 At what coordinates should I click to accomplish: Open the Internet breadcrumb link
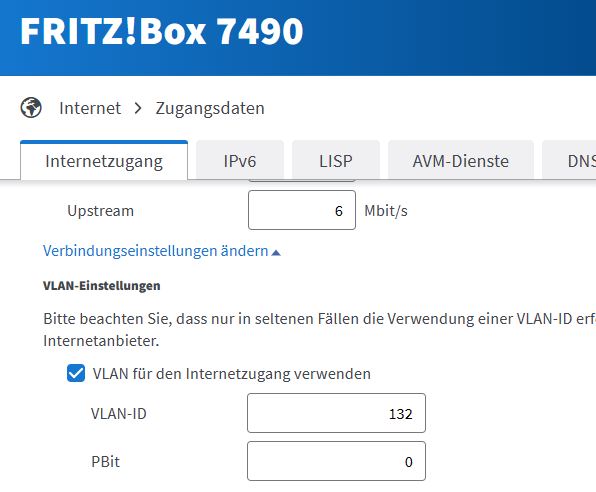coord(90,108)
